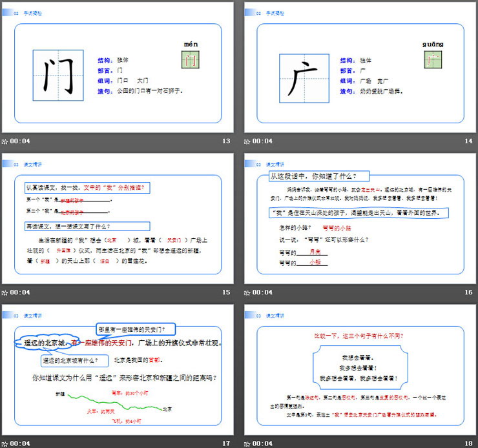This screenshot has height=448, width=478.
Task: Click the transition star icon under slide 17
Action: point(5,443)
